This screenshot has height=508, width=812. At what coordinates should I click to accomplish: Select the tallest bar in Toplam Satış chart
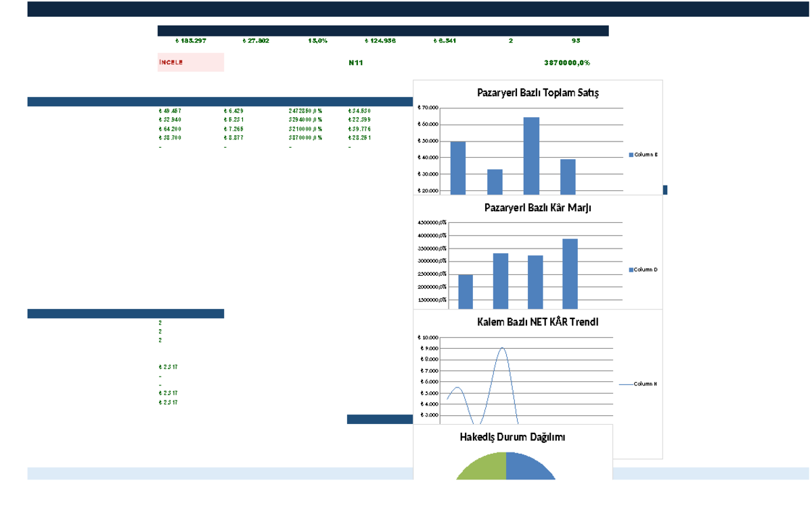point(532,156)
